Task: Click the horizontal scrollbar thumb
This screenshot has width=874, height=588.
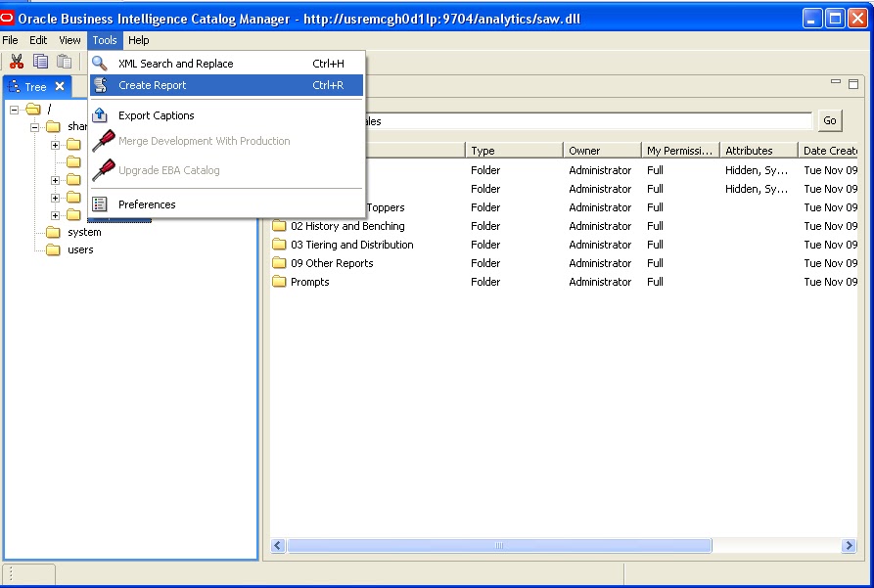Action: tap(499, 546)
